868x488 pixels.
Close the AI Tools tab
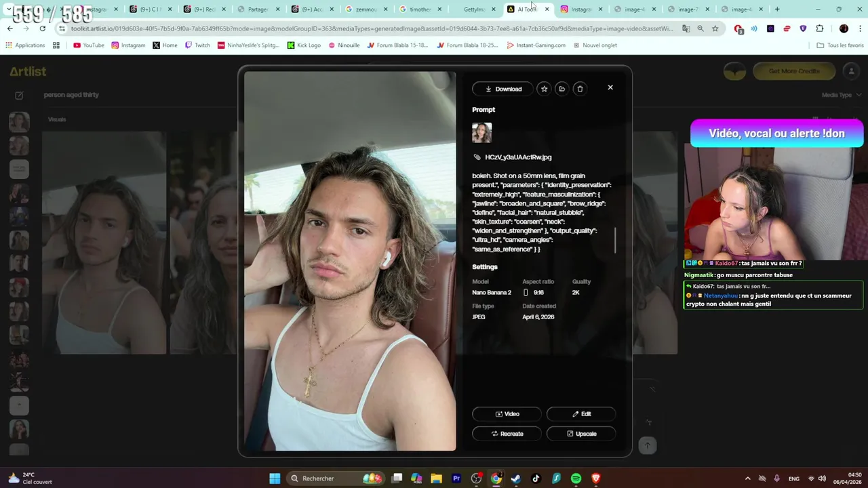[547, 9]
